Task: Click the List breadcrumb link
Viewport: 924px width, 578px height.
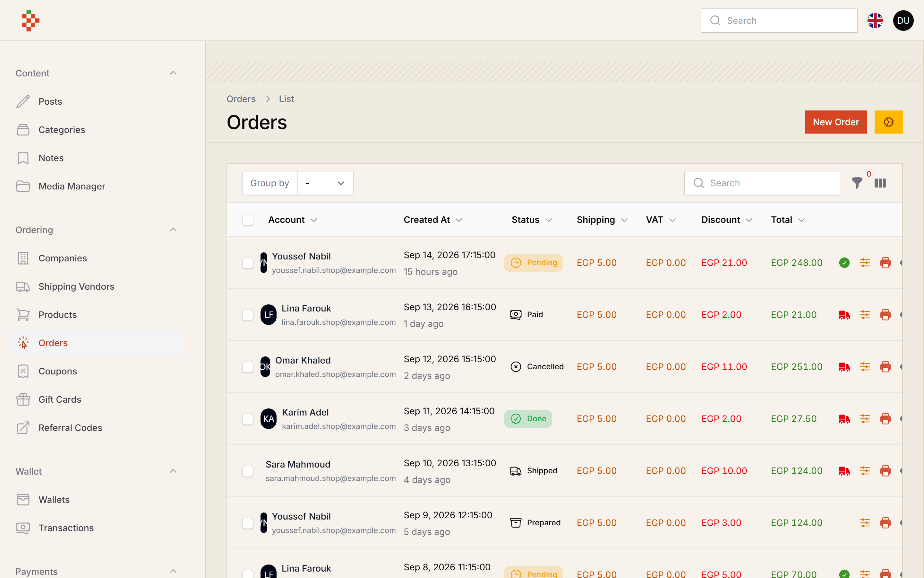Action: point(287,99)
